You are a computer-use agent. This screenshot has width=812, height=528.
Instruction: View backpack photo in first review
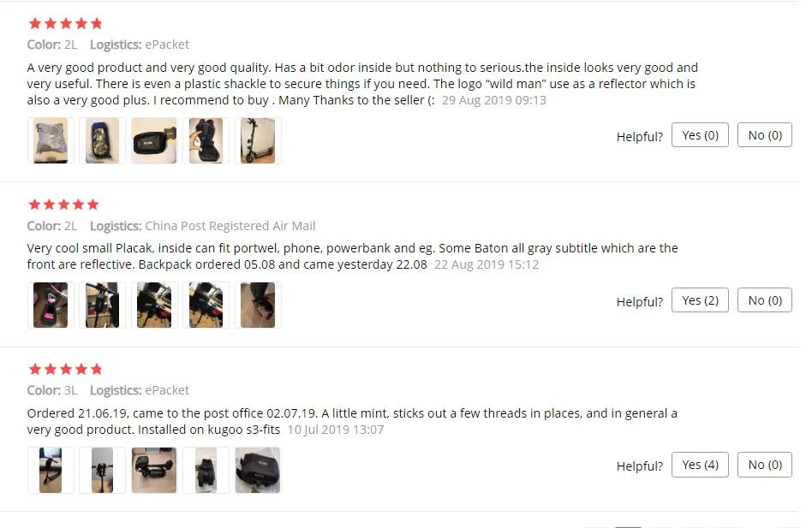[103, 140]
